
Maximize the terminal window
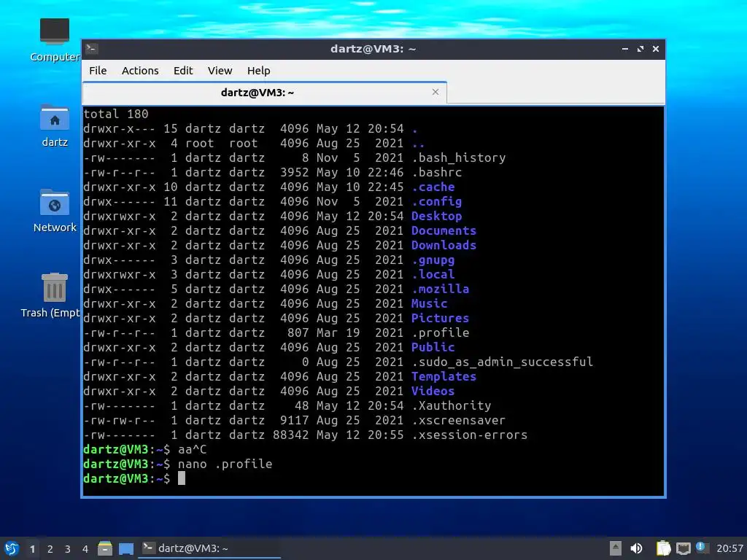pyautogui.click(x=640, y=49)
